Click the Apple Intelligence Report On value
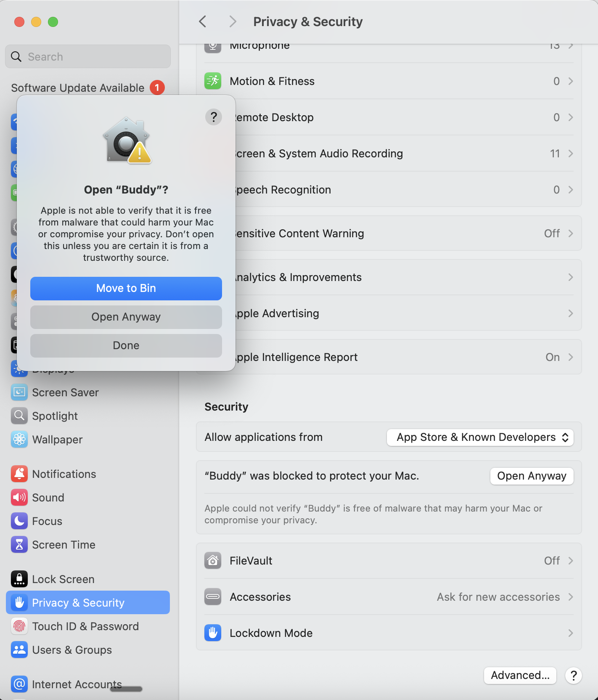This screenshot has height=700, width=598. point(553,357)
